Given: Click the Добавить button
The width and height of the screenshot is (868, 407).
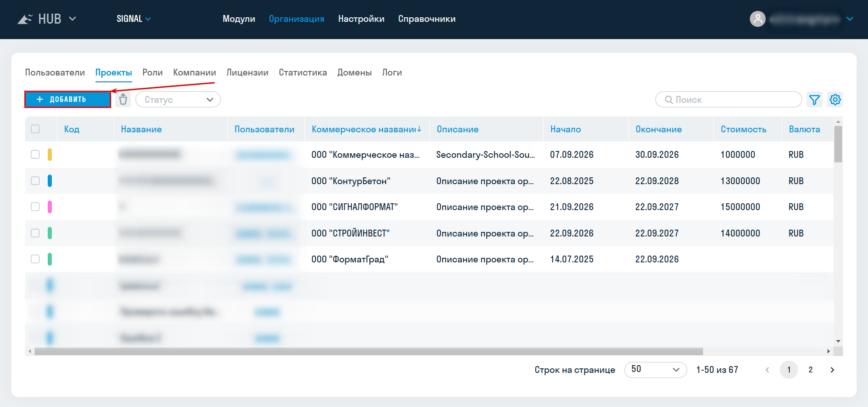Looking at the screenshot, I should (x=68, y=100).
